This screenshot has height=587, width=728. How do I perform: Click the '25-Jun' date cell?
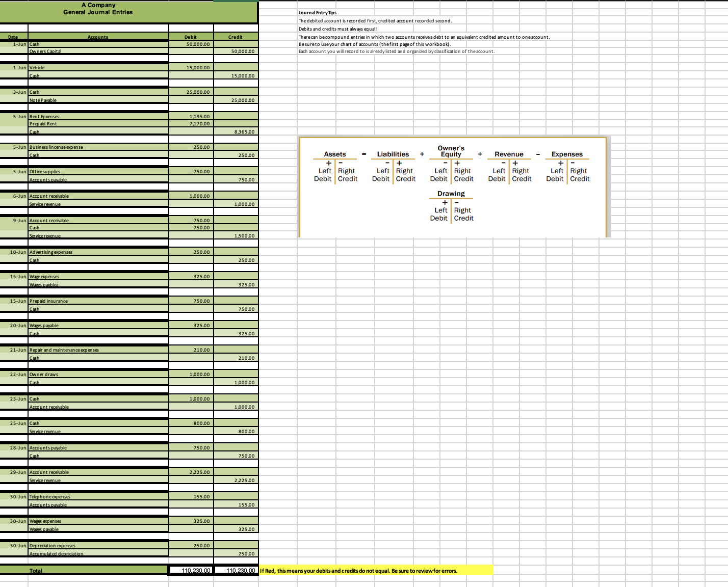tap(14, 423)
